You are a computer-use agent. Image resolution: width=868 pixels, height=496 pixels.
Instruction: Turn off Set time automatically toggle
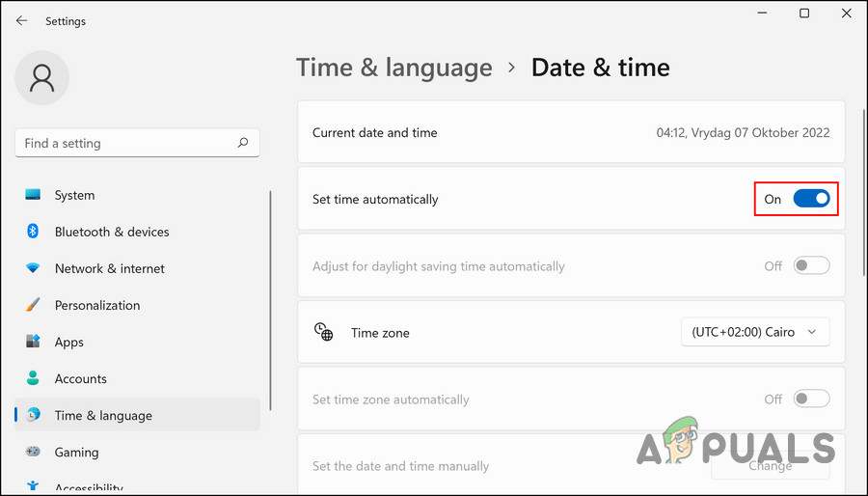point(811,199)
